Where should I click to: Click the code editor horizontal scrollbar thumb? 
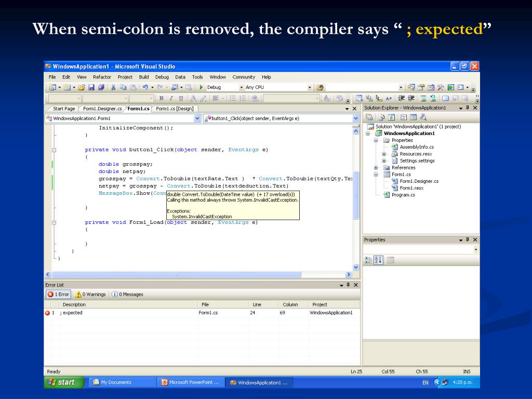click(177, 274)
